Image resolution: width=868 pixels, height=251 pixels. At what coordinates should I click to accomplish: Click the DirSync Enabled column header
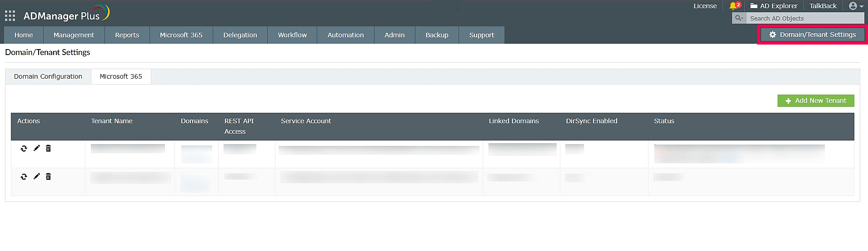point(592,121)
